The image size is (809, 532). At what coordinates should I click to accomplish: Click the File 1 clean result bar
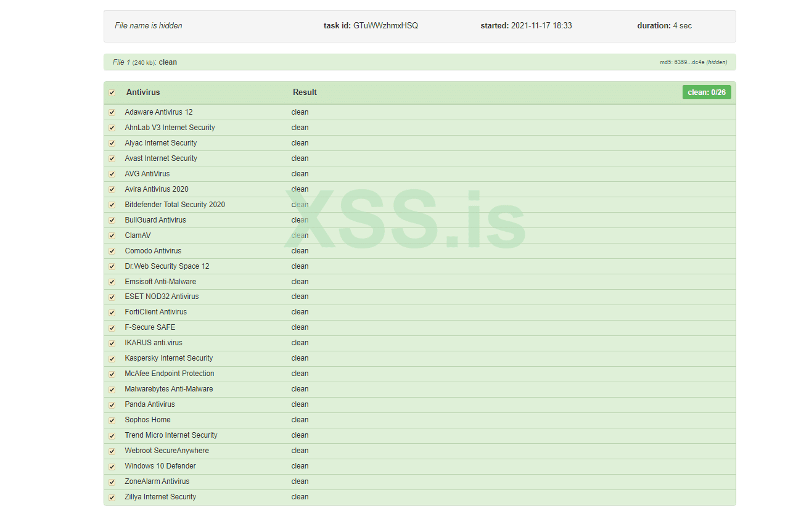[419, 62]
